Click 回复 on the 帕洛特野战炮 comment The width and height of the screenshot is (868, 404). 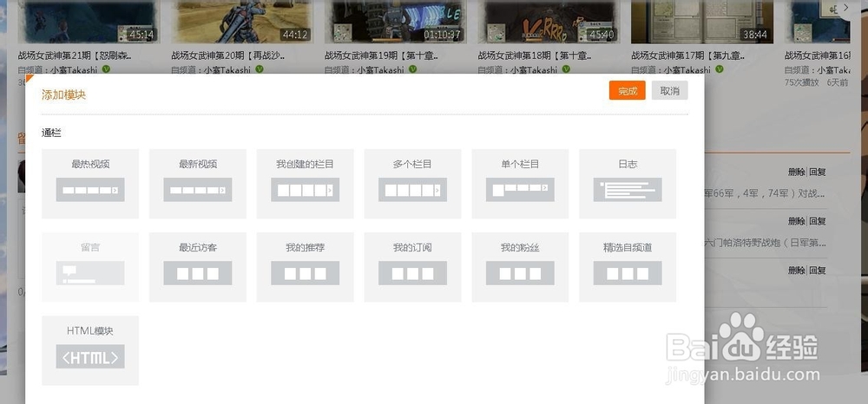point(818,221)
